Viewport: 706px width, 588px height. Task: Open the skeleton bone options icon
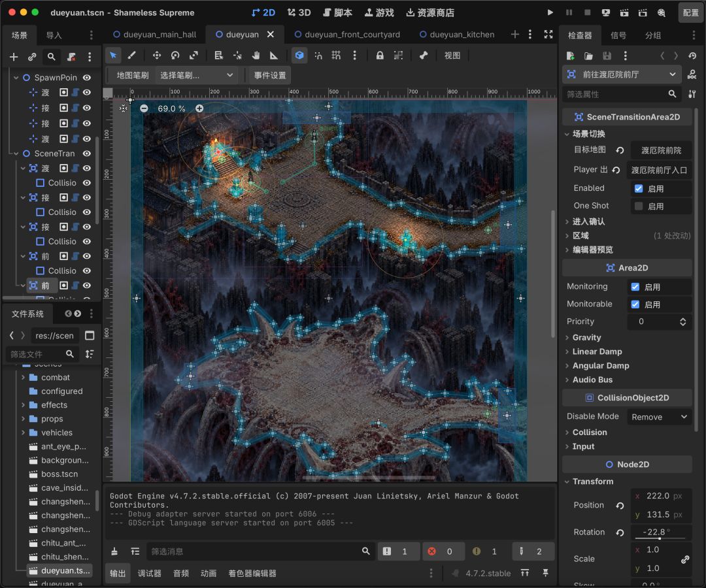click(424, 56)
